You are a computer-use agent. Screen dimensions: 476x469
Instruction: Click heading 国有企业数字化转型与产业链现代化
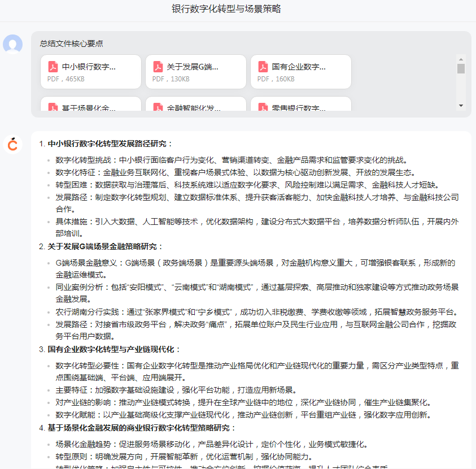pos(114,349)
